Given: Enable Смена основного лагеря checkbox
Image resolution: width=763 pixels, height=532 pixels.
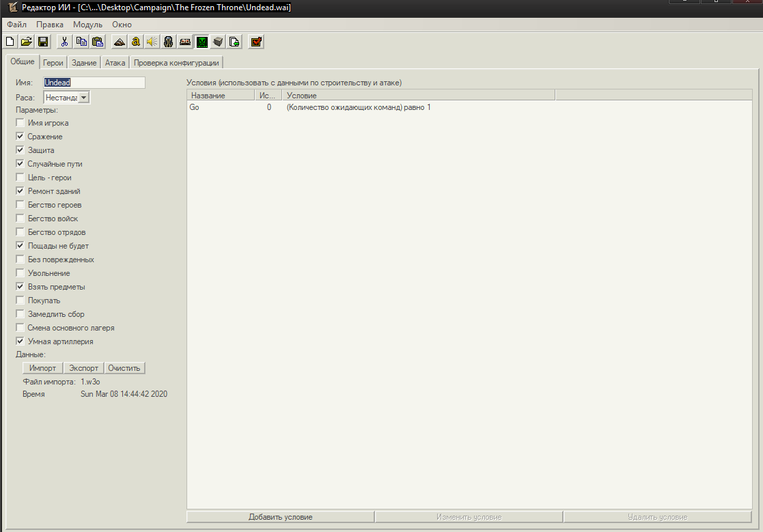Looking at the screenshot, I should [20, 327].
